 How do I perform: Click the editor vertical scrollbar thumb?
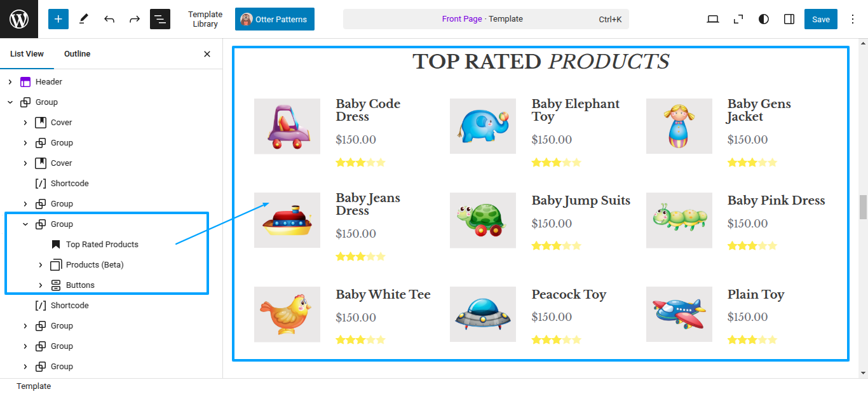coord(862,207)
